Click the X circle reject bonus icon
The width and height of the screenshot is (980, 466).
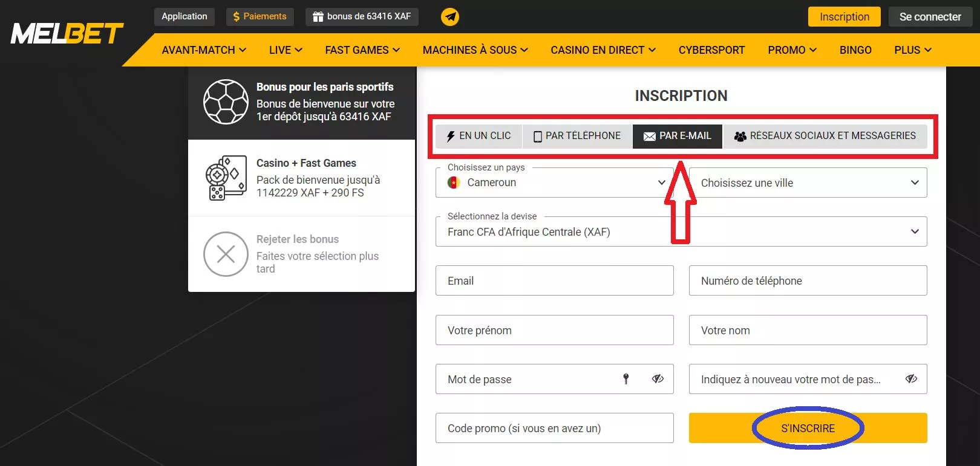[x=226, y=254]
